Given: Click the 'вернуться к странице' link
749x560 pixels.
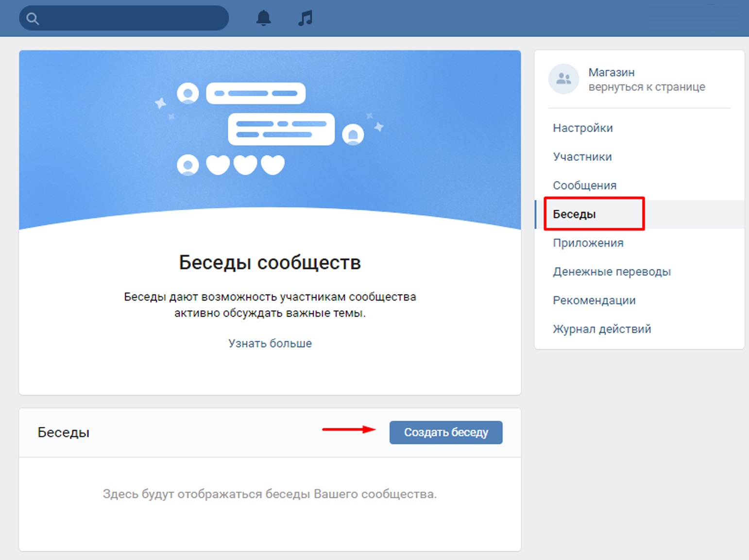Looking at the screenshot, I should [x=647, y=87].
